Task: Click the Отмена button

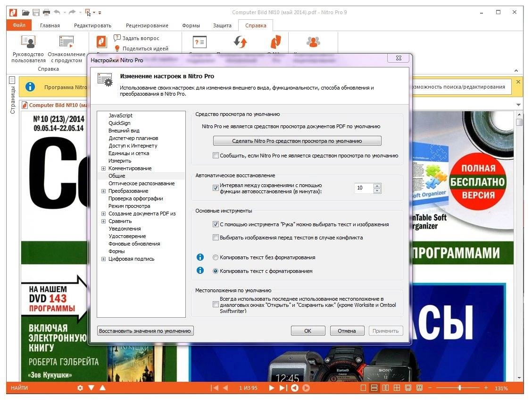Action: click(347, 331)
